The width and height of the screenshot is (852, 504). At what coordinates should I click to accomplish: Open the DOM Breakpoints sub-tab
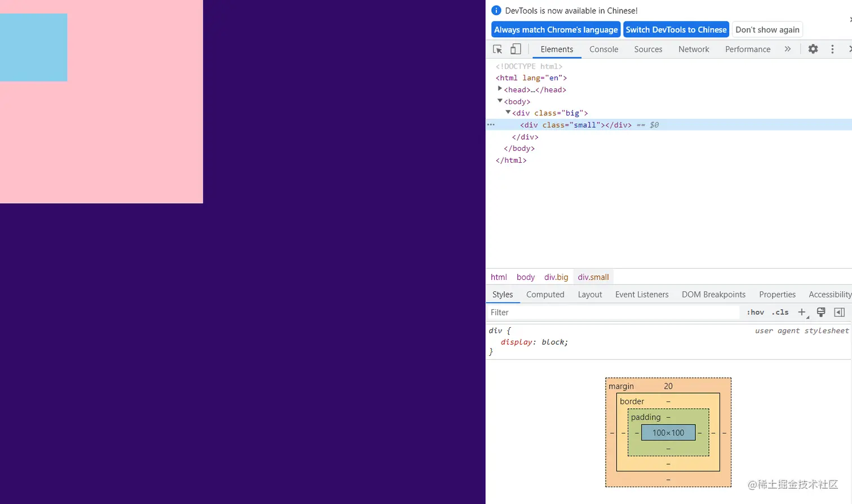click(713, 295)
